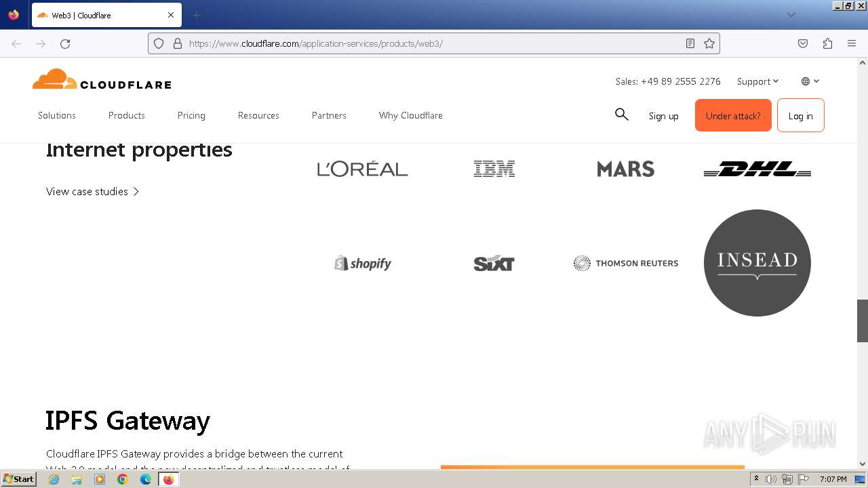
Task: Select Firefox taskbar button
Action: pyautogui.click(x=169, y=479)
